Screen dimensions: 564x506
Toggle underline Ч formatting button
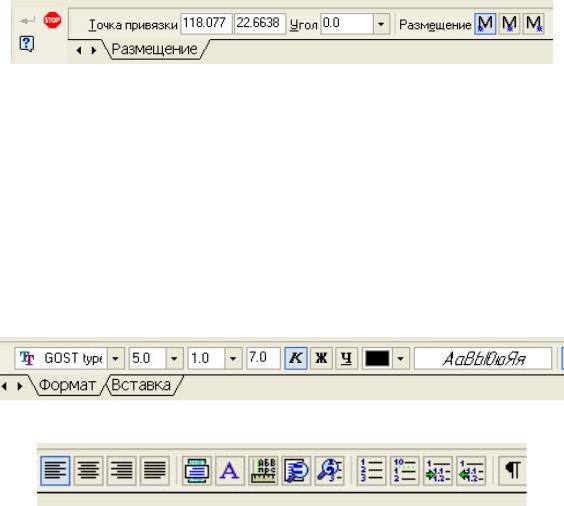point(346,358)
